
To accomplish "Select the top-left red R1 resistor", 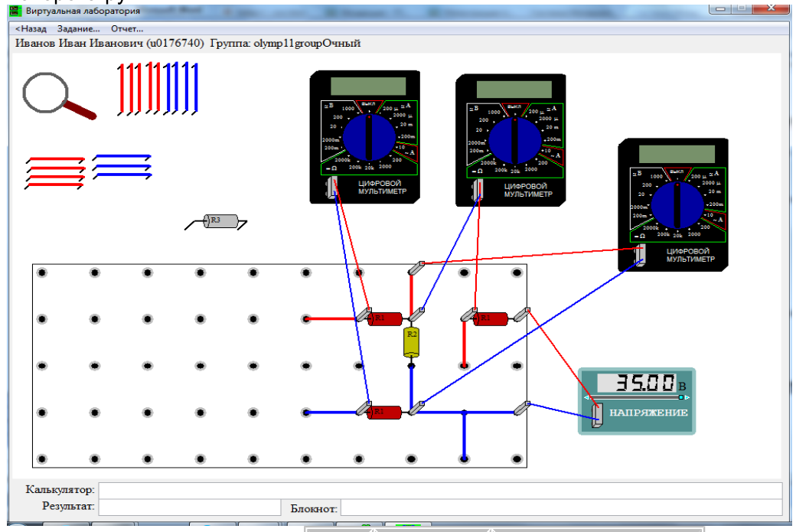I will pos(385,318).
